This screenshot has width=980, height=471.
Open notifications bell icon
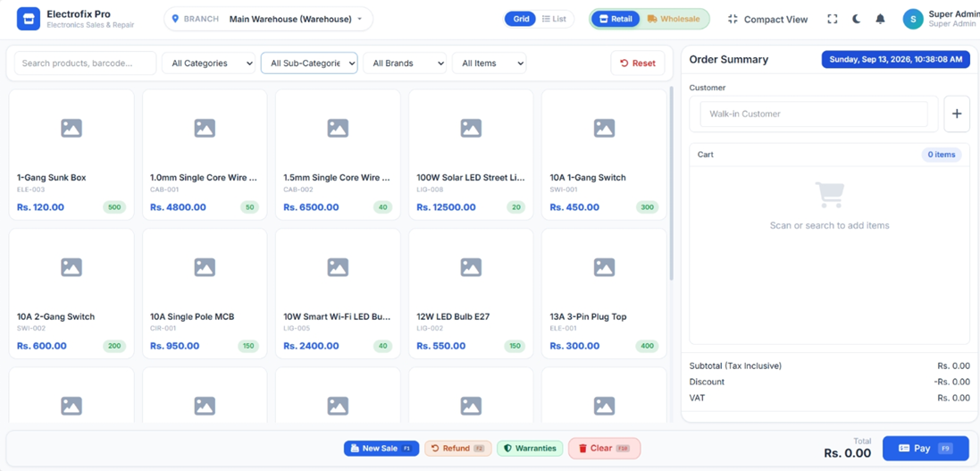(x=880, y=19)
